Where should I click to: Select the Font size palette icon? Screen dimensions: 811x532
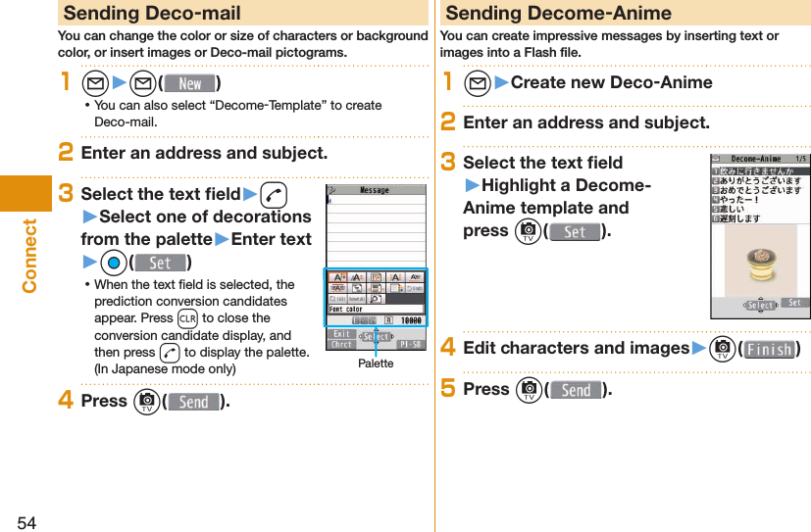tap(357, 277)
